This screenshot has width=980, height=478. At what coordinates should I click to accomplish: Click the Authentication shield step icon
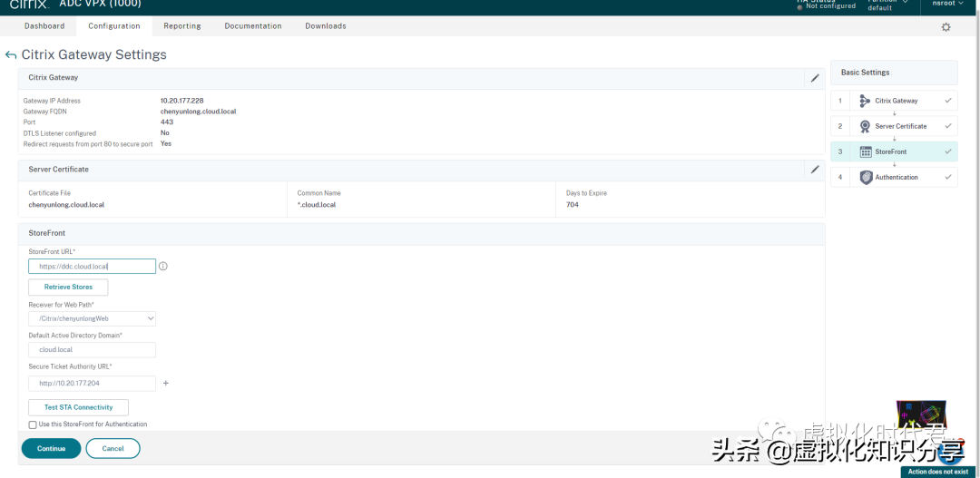866,178
